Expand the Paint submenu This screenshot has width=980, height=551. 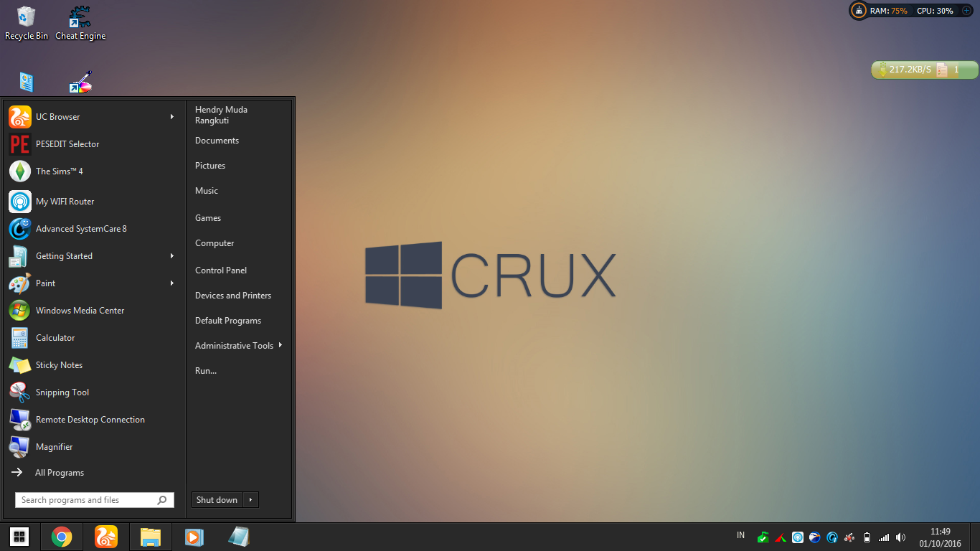point(171,283)
